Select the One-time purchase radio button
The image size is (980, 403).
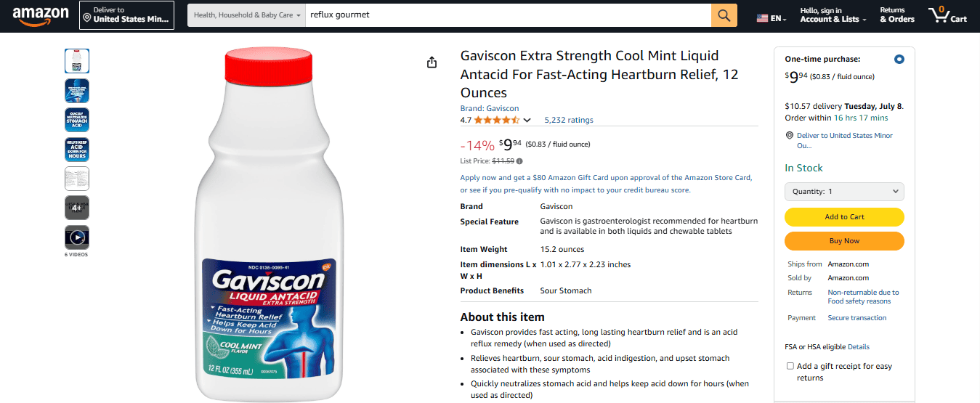899,60
